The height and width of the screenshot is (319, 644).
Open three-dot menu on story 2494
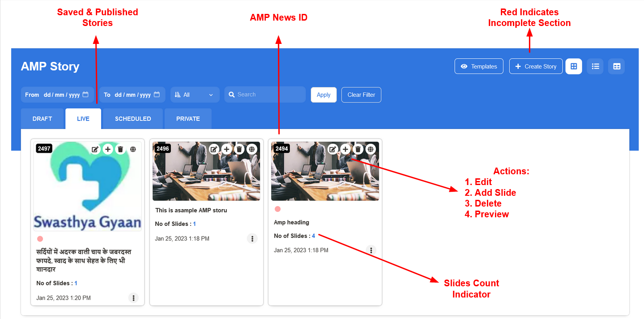pos(371,250)
